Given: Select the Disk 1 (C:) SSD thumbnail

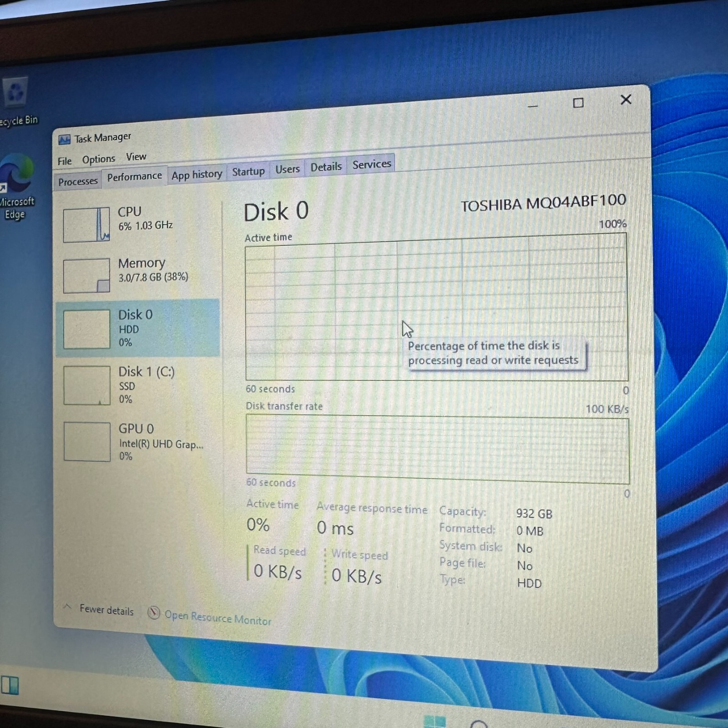Looking at the screenshot, I should 87,385.
